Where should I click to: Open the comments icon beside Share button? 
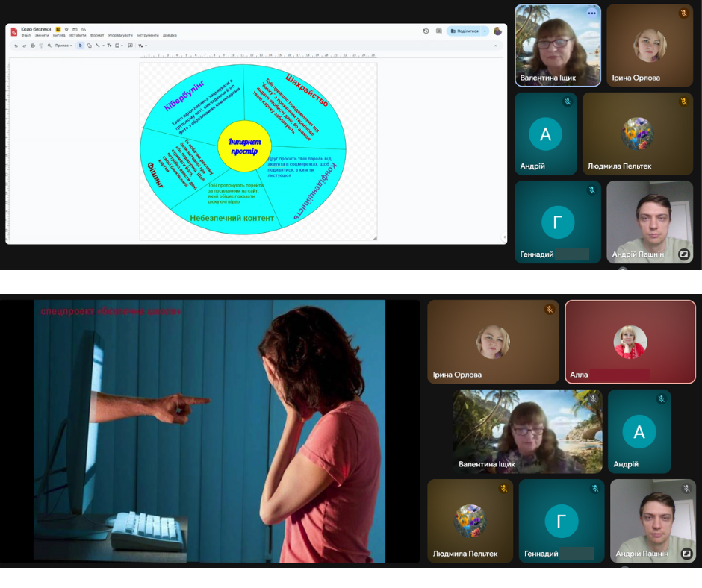pyautogui.click(x=437, y=31)
